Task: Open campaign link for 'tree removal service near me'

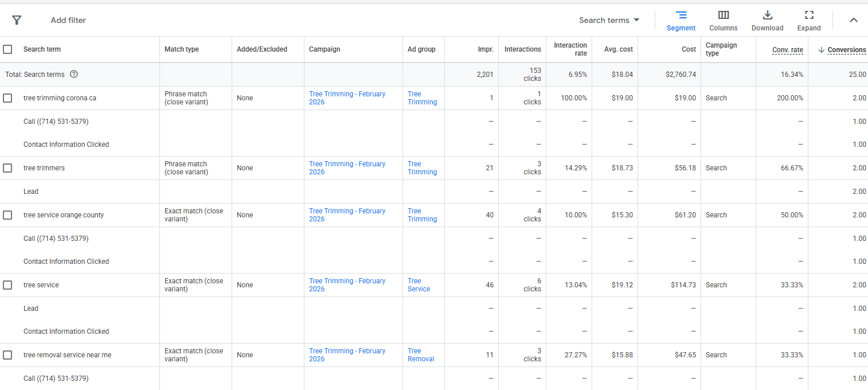Action: 347,355
